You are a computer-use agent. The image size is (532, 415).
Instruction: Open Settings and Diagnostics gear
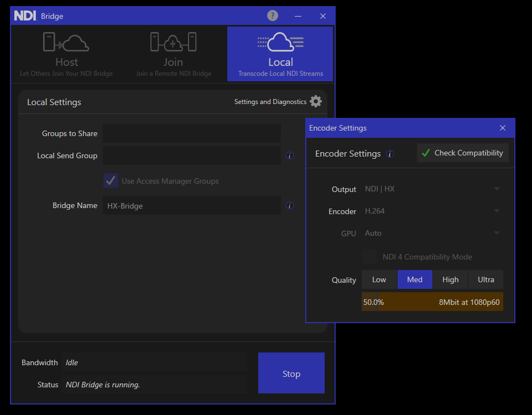pos(316,102)
